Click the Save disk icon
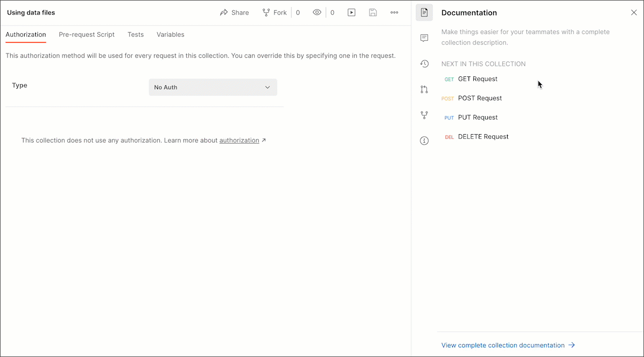 tap(373, 12)
